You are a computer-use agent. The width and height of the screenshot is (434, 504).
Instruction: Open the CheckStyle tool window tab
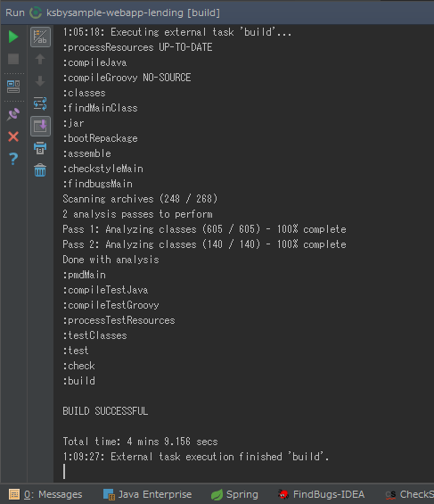coord(409,494)
